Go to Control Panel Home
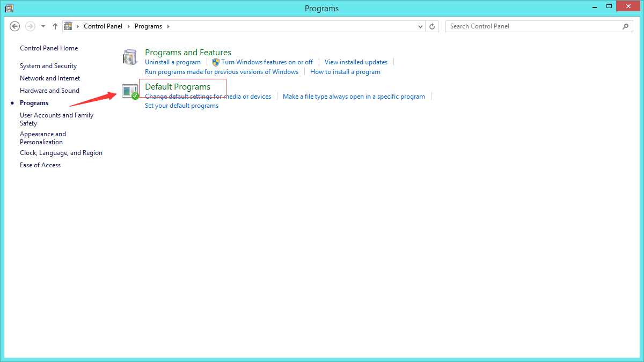Screen dimensions: 644x362 [x=49, y=48]
